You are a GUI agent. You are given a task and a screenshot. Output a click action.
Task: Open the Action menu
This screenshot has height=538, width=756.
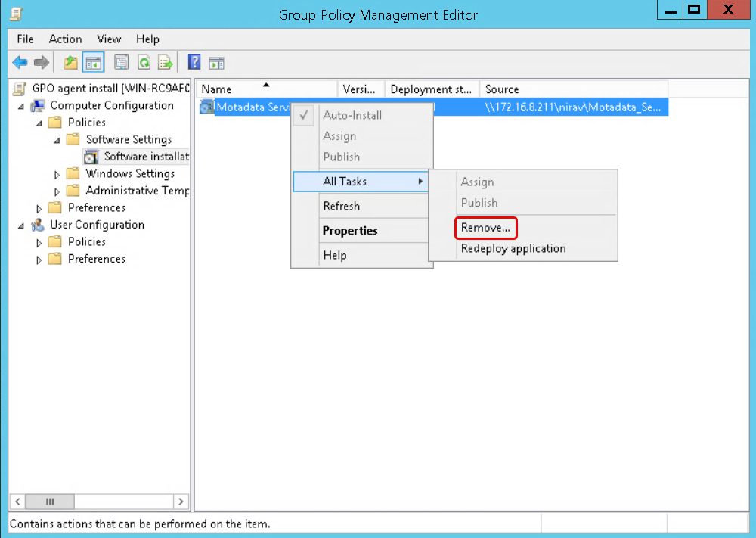[x=65, y=39]
